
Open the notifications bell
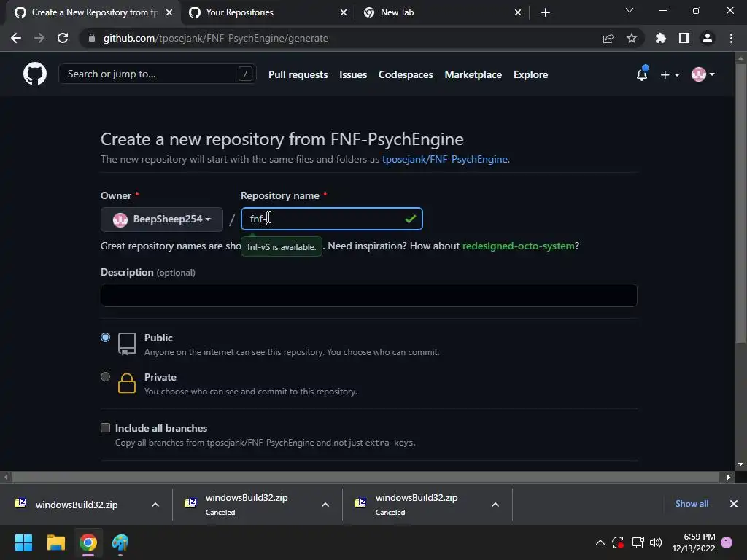642,74
